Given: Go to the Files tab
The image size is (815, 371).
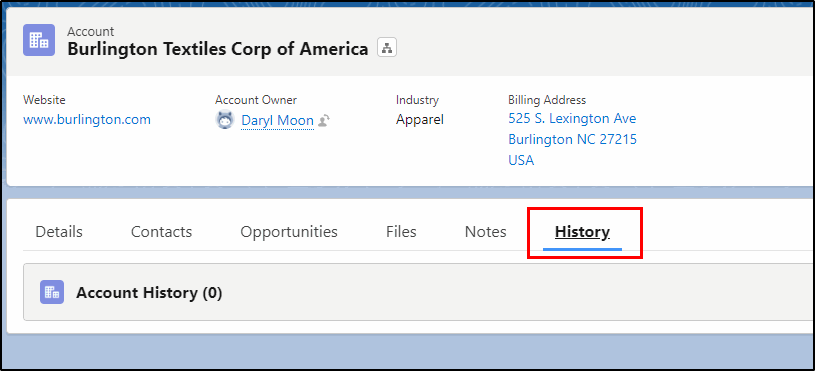Looking at the screenshot, I should (401, 232).
